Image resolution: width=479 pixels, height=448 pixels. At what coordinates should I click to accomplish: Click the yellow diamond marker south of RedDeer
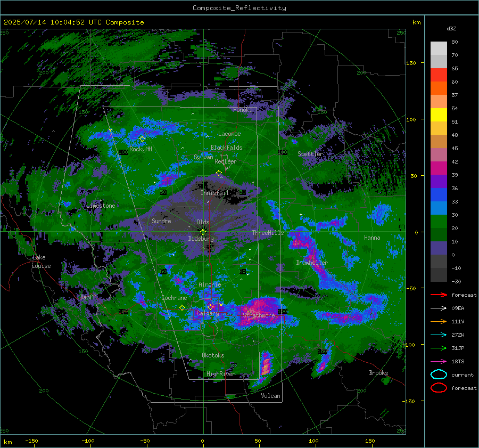point(219,173)
